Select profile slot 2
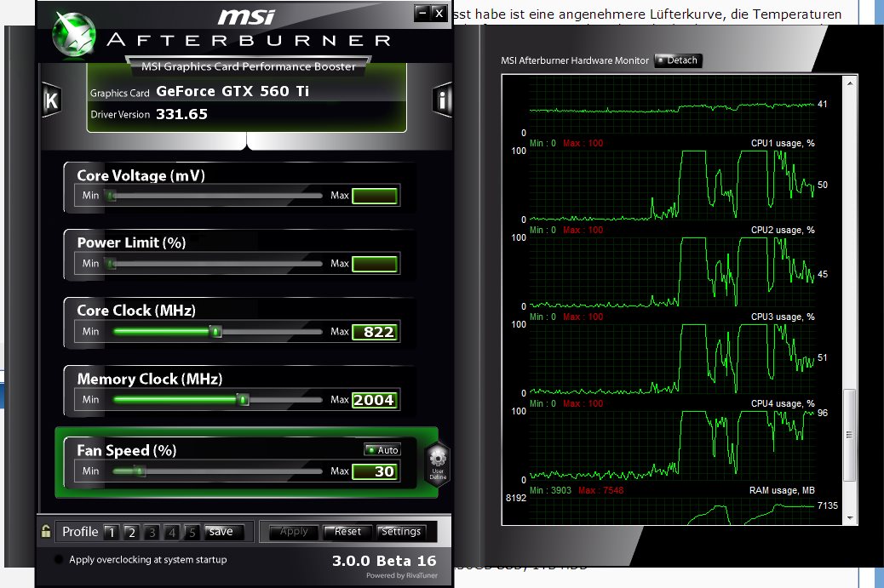Image resolution: width=884 pixels, height=588 pixels. [x=132, y=532]
